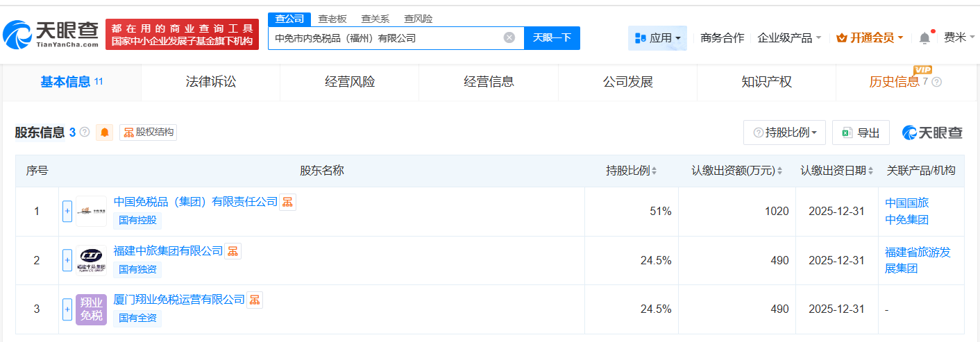This screenshot has width=980, height=342.
Task: Clear the search box text
Action: coord(509,37)
